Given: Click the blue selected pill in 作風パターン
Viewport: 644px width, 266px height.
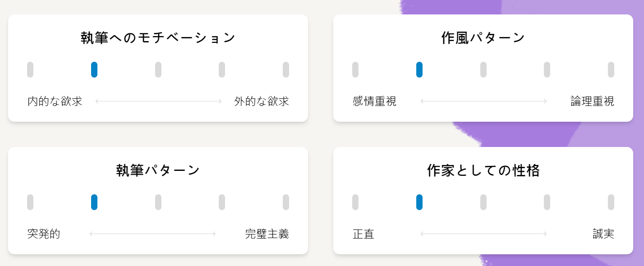Looking at the screenshot, I should (x=419, y=70).
